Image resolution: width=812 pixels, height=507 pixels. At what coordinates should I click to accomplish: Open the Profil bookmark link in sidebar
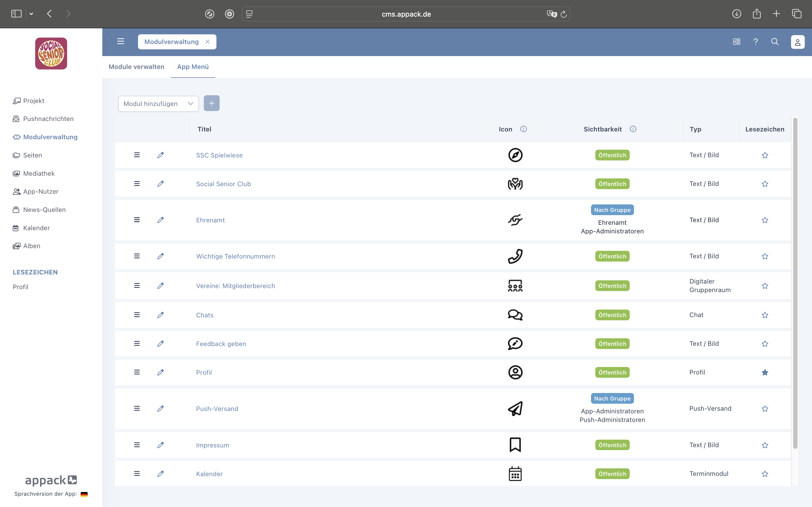(20, 287)
